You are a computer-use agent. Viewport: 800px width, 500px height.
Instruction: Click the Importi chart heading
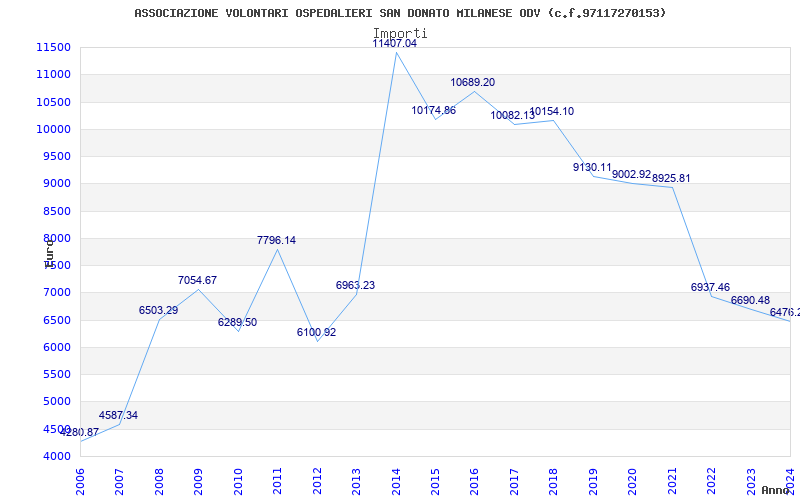click(x=400, y=33)
